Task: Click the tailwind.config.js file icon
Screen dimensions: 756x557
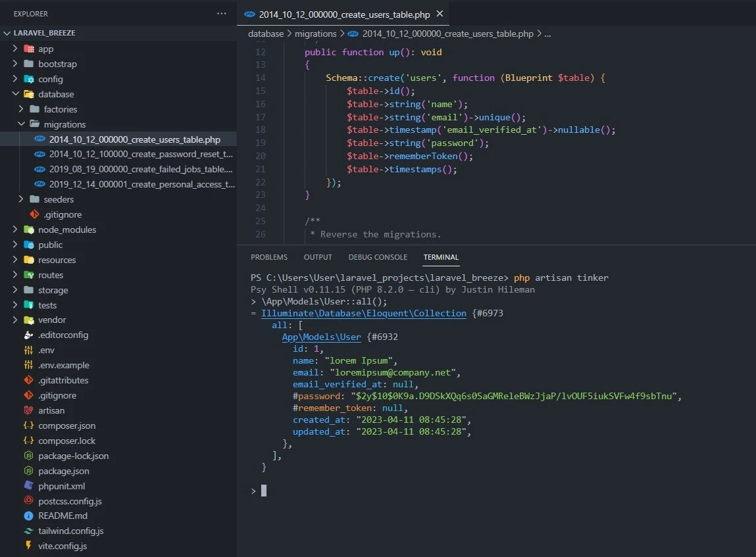Action: 28,531
